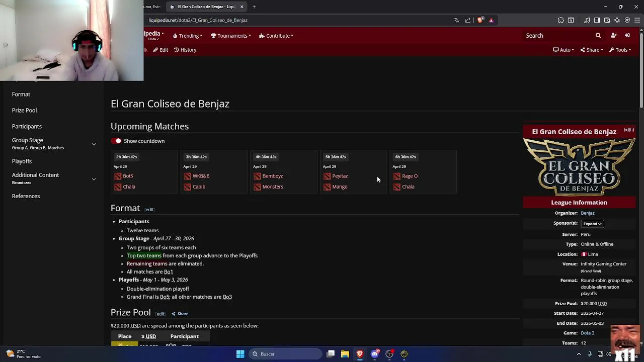644x362 pixels.
Task: Click the El Gran Coliseo tournament logo
Action: pyautogui.click(x=579, y=167)
